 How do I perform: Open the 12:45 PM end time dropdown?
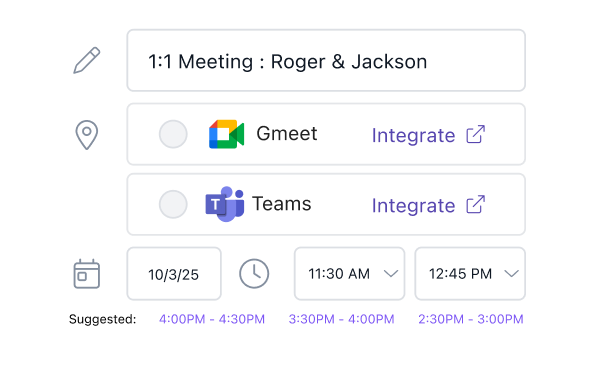tap(470, 274)
